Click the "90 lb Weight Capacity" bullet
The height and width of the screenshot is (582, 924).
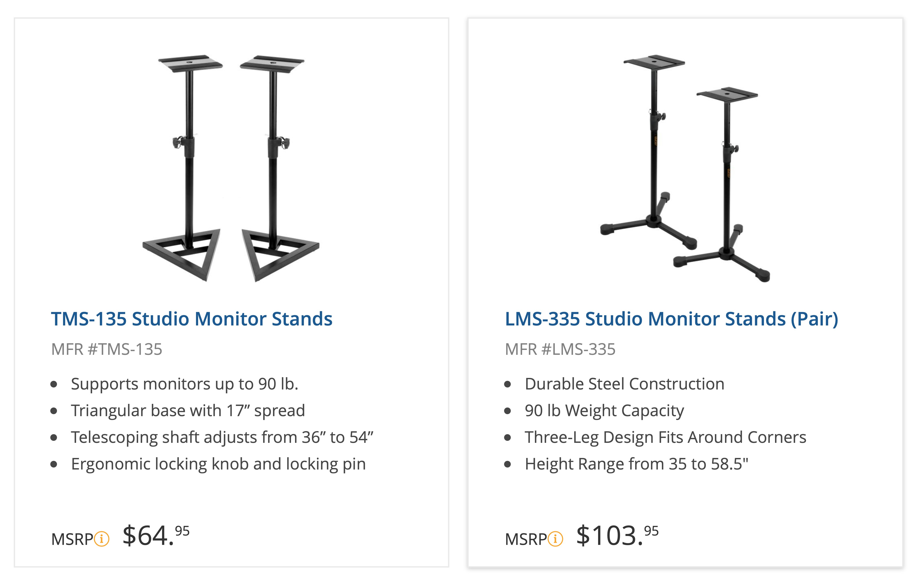(604, 411)
